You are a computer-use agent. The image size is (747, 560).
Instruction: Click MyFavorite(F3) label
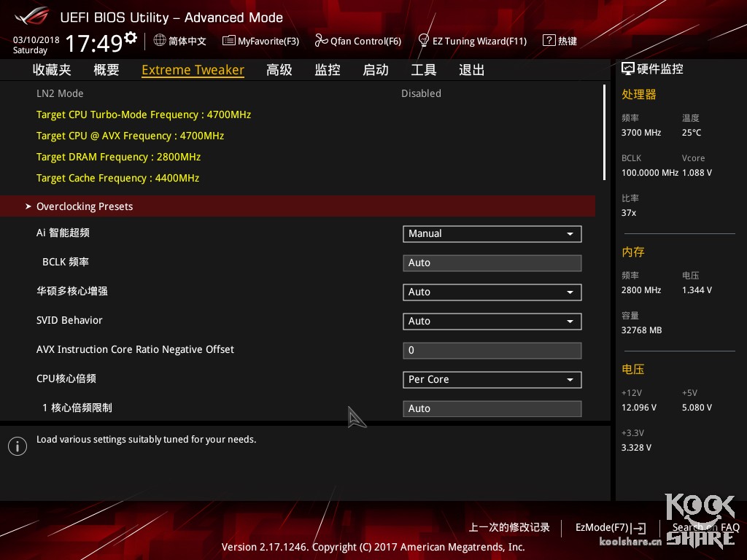[268, 41]
